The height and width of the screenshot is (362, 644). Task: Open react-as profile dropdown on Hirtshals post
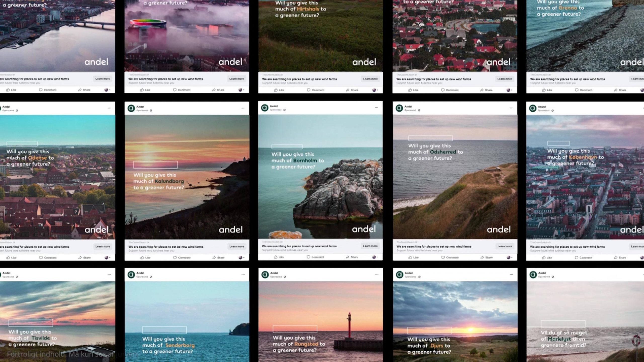(x=375, y=90)
